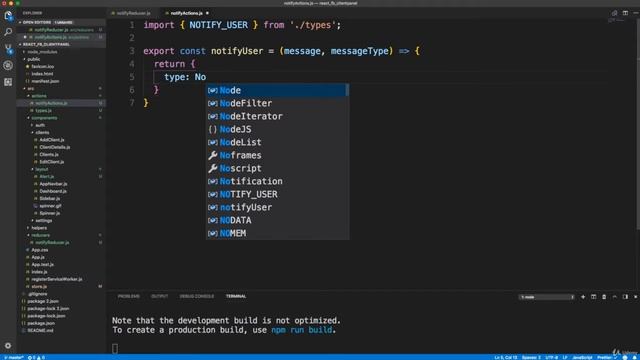Choose the NodeIterator suggestion
The image size is (640, 360).
(x=277, y=116)
